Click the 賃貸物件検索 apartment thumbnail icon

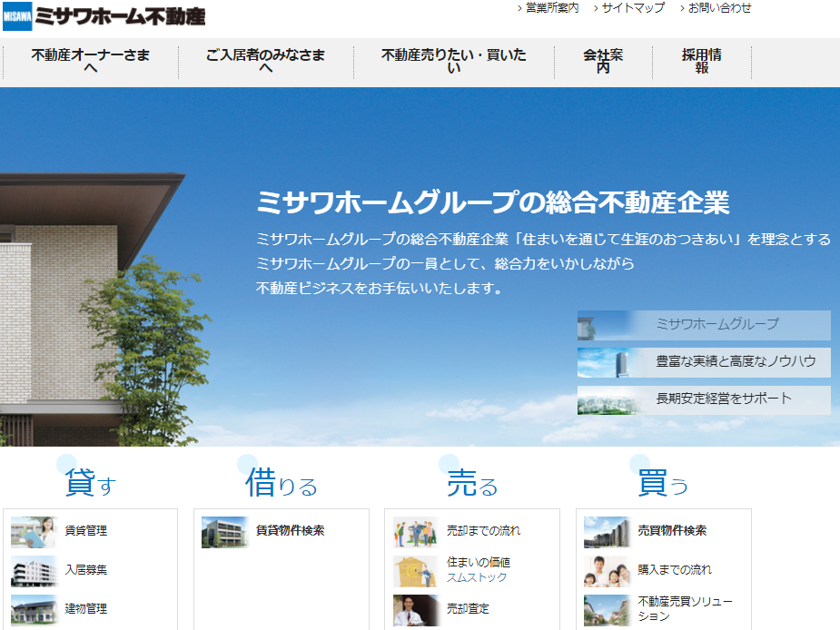225,532
